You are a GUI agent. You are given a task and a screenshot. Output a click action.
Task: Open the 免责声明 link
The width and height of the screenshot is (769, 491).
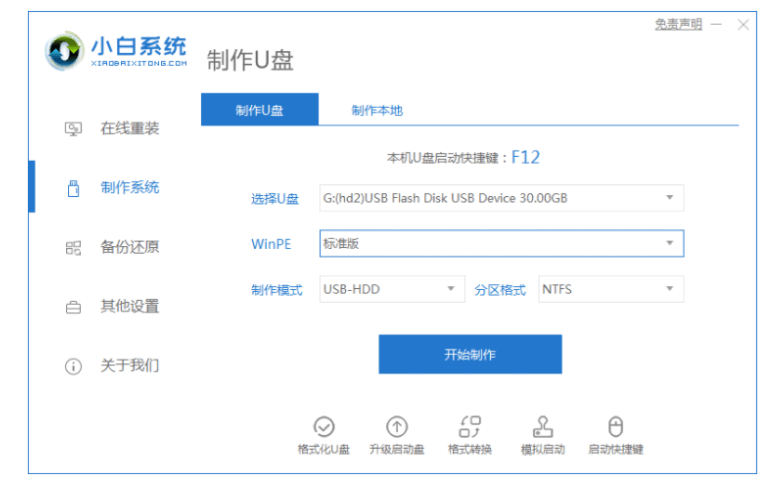pos(678,24)
